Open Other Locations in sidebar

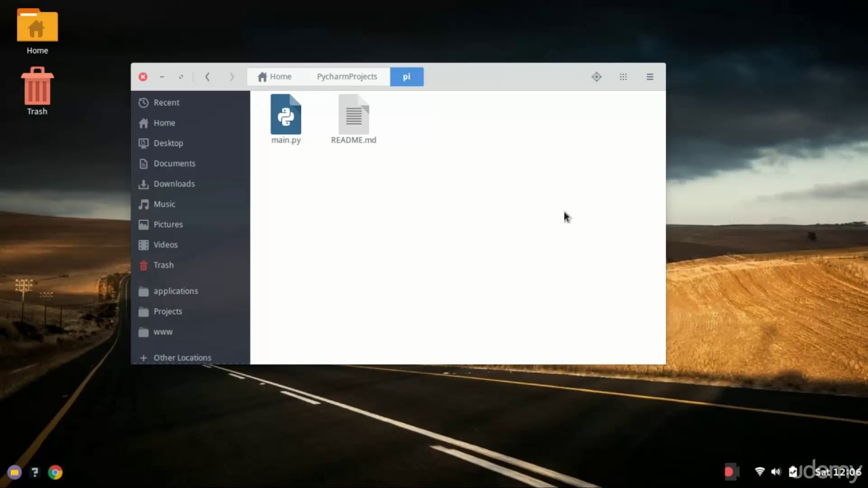191,357
